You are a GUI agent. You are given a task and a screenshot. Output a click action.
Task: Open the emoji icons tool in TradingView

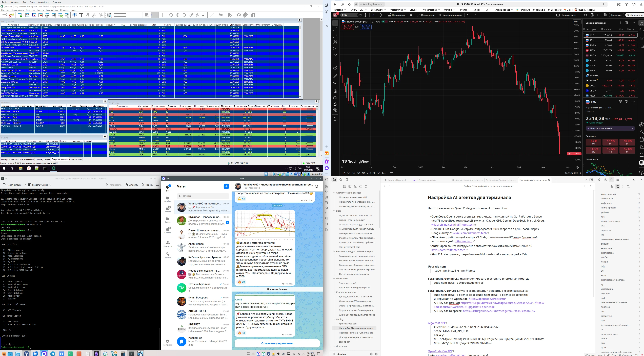(x=335, y=68)
